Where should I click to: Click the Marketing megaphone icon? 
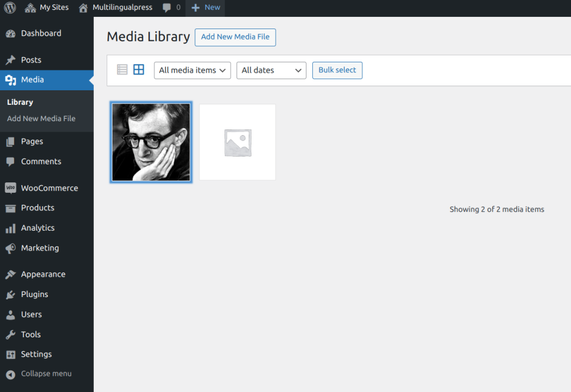click(x=10, y=248)
